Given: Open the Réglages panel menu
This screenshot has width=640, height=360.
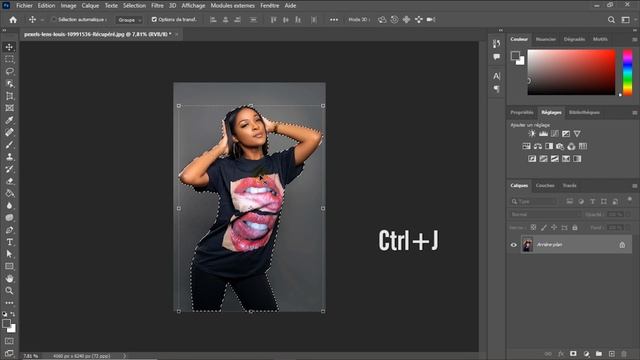Looking at the screenshot, I should pos(635,113).
